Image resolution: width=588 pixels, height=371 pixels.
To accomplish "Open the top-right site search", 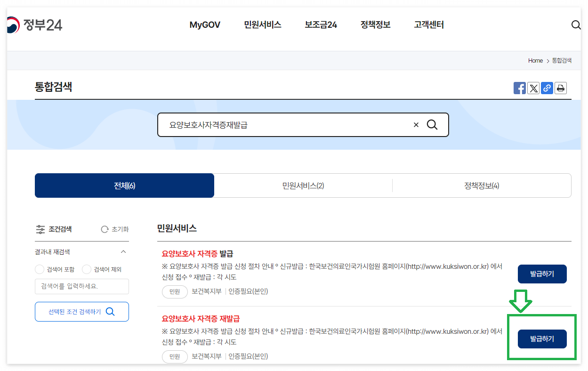I will (x=576, y=25).
